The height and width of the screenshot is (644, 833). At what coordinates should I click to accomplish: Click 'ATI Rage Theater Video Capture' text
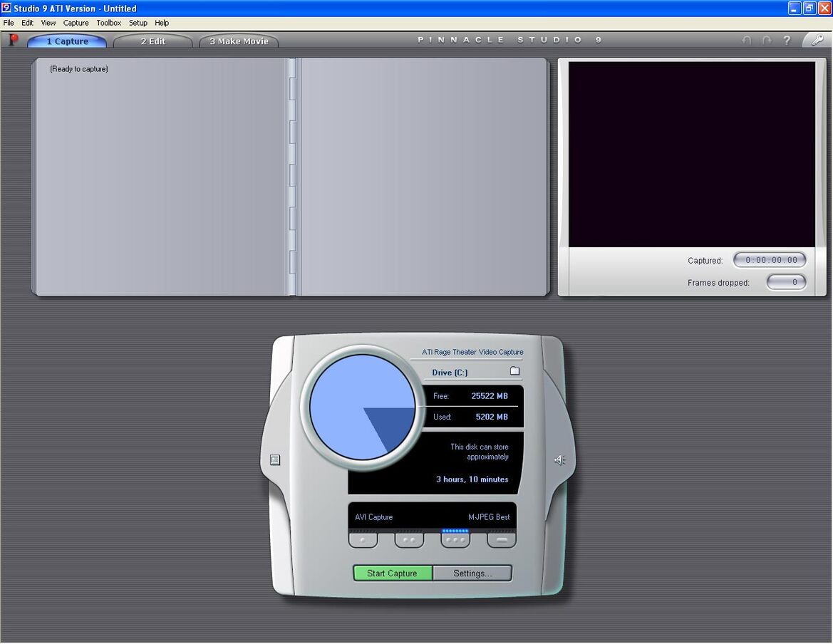pyautogui.click(x=472, y=352)
